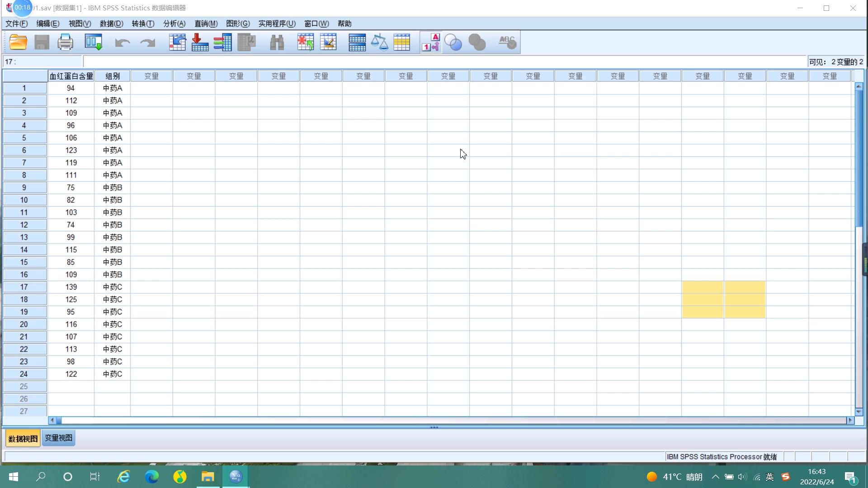Open File Explorer from the taskbar
This screenshot has height=488, width=868.
tap(208, 477)
